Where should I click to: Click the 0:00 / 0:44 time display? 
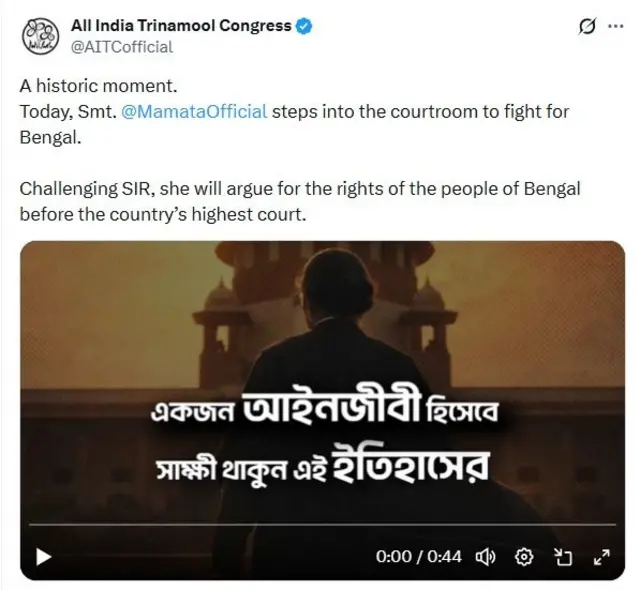(x=418, y=557)
